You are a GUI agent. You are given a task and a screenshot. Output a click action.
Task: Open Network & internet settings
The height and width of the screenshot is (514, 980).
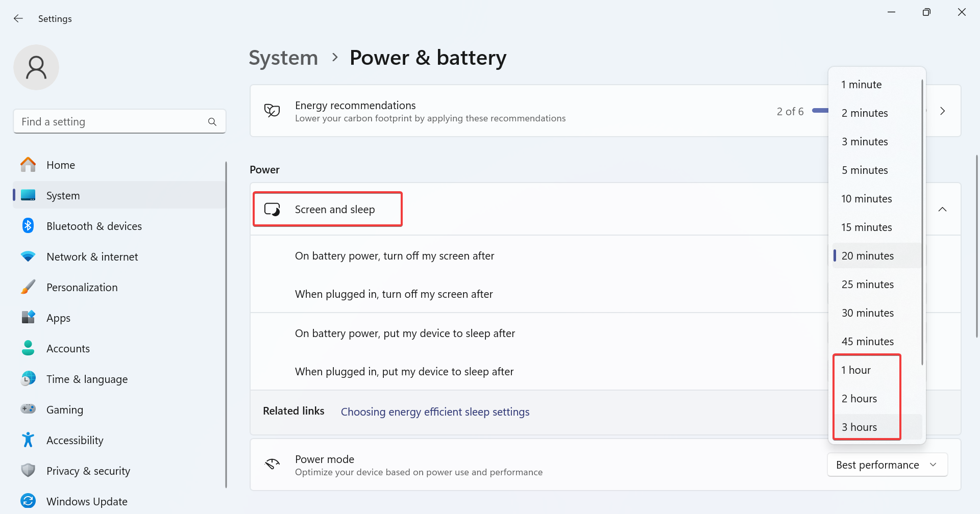click(x=119, y=256)
